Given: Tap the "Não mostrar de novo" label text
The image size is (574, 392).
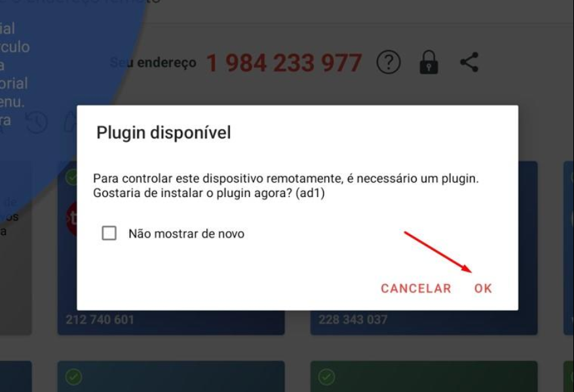Looking at the screenshot, I should tap(186, 234).
